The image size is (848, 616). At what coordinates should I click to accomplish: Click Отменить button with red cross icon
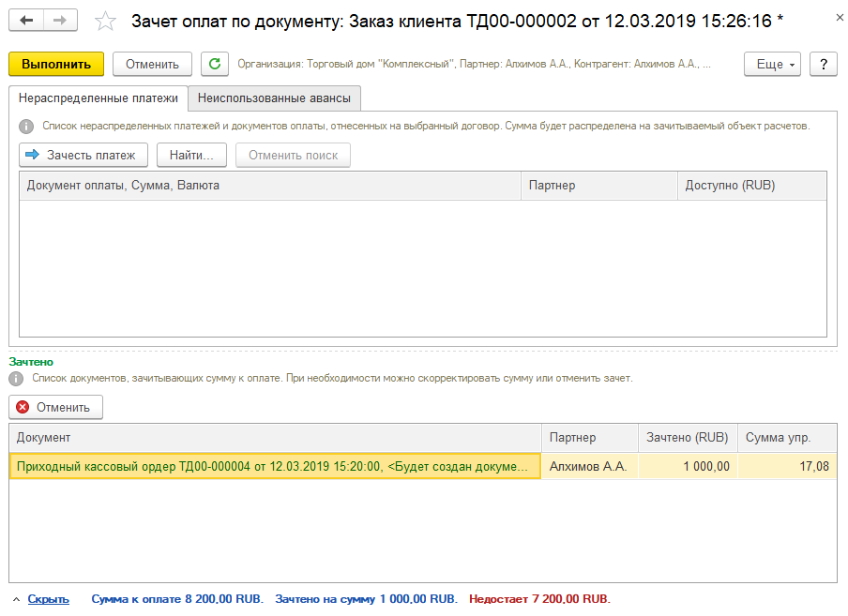(x=55, y=407)
